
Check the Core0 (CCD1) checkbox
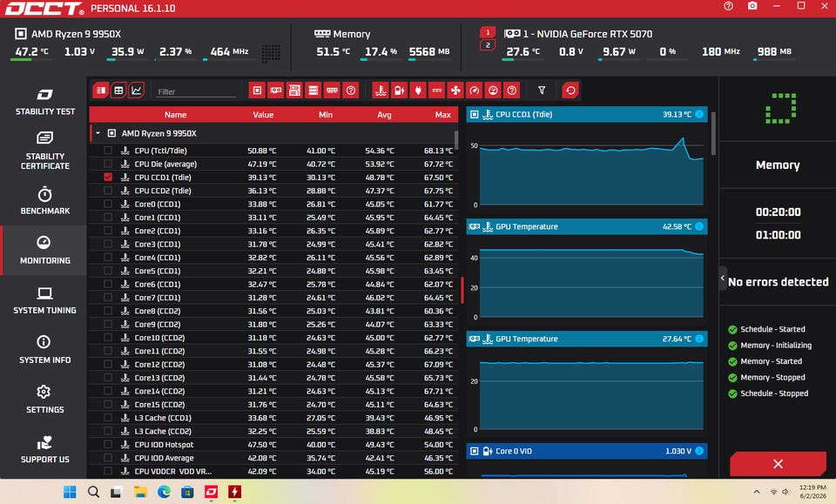(x=108, y=204)
